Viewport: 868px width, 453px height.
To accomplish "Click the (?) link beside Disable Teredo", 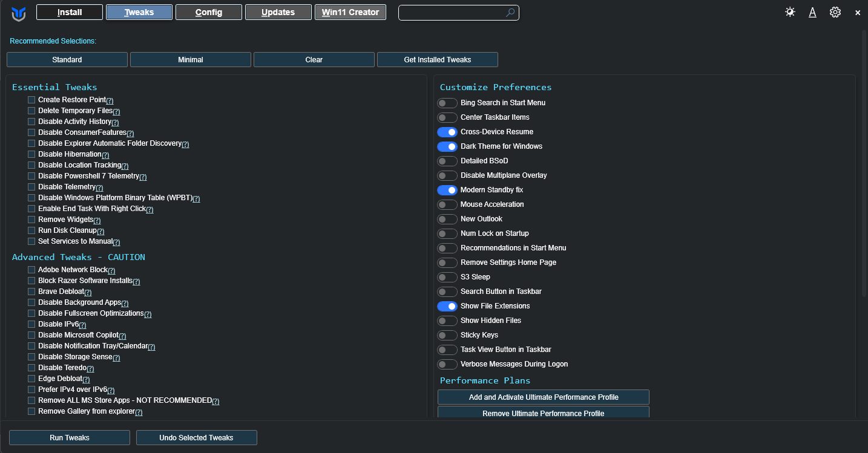I will coord(91,368).
